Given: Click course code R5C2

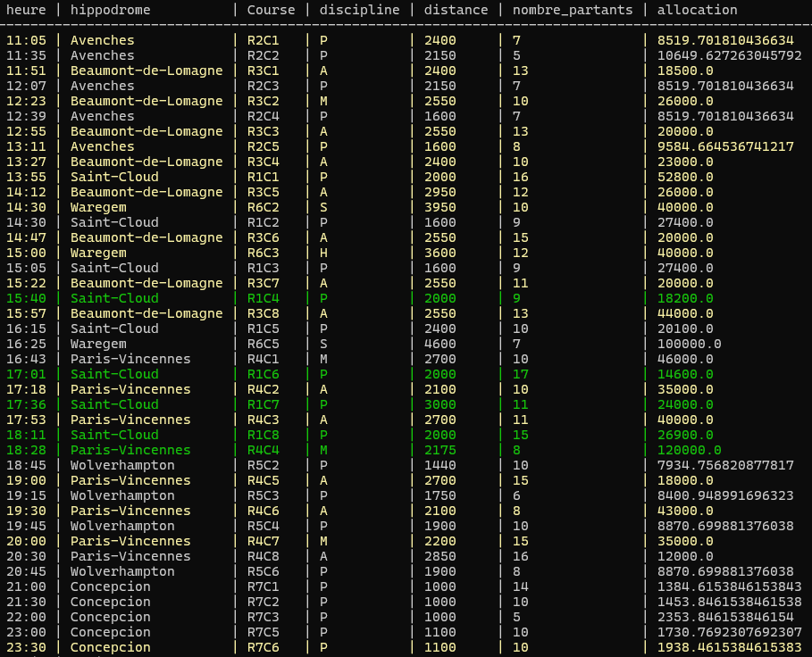Looking at the screenshot, I should tap(263, 465).
